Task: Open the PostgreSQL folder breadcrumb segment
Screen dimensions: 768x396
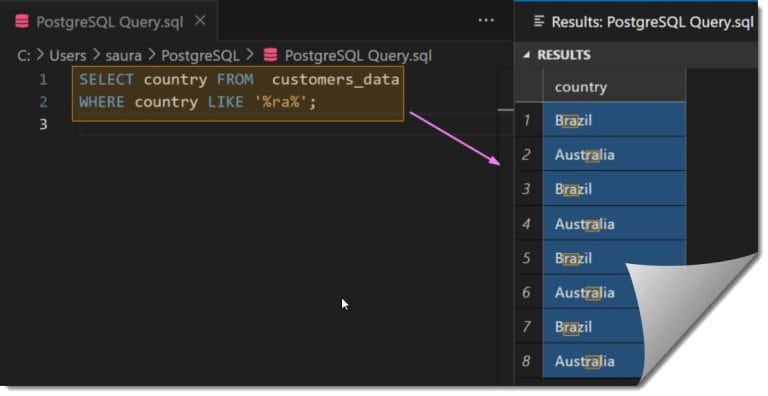Action: (200, 56)
